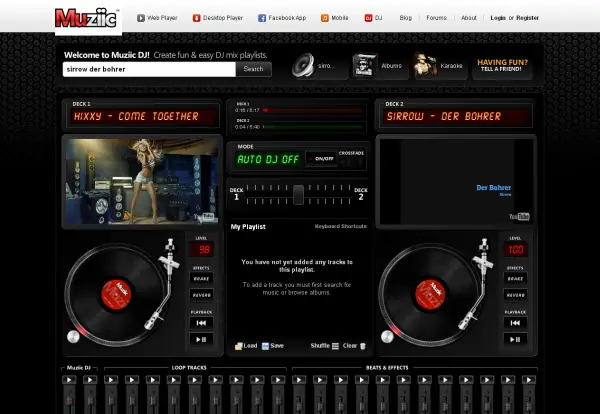Click the HIXXY - COME TOGETHER display

coord(142,116)
